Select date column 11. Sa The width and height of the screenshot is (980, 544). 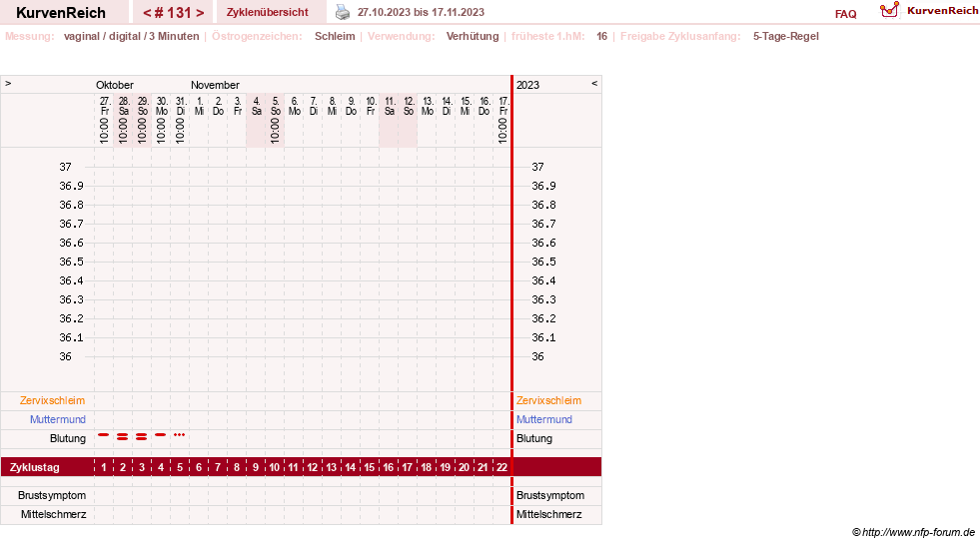(x=390, y=106)
